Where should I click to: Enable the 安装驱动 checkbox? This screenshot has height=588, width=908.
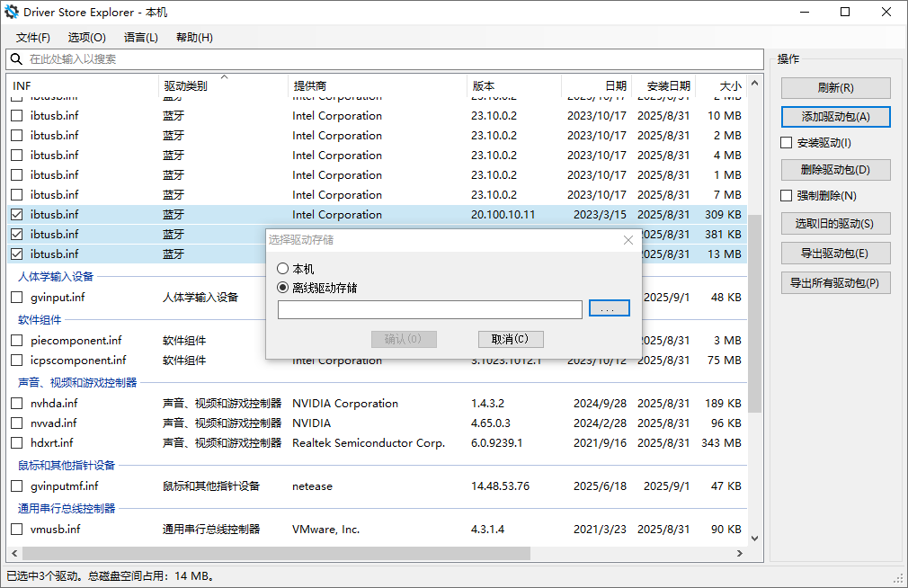tap(786, 143)
